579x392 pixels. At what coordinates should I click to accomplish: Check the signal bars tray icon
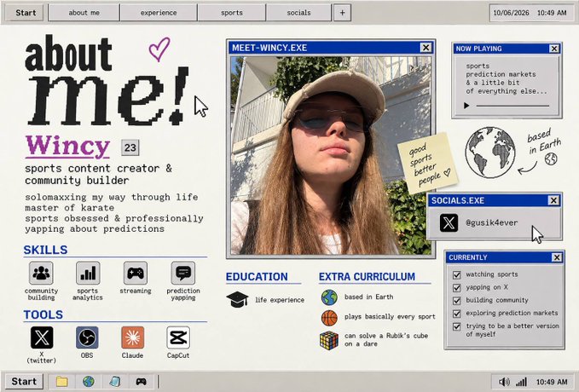pyautogui.click(x=521, y=382)
